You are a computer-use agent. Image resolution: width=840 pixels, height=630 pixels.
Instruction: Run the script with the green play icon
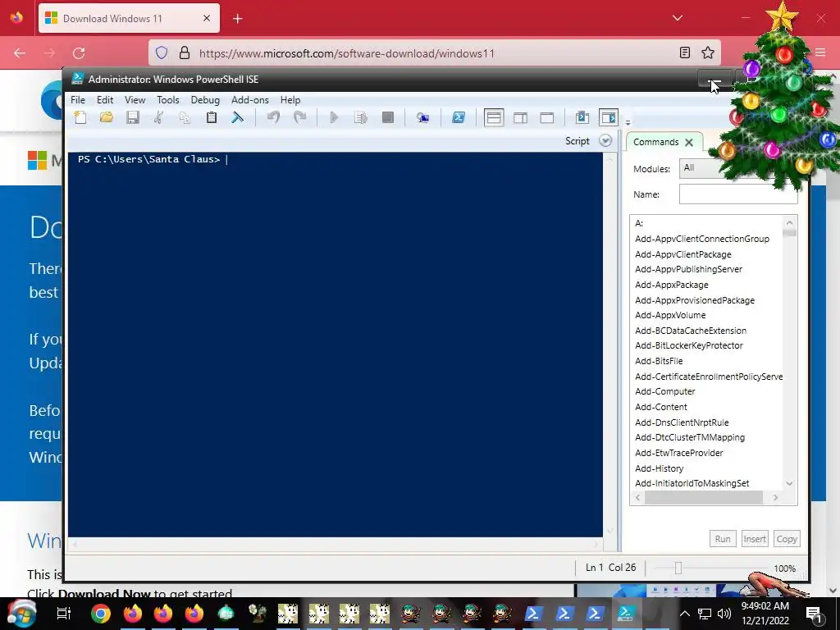334,117
